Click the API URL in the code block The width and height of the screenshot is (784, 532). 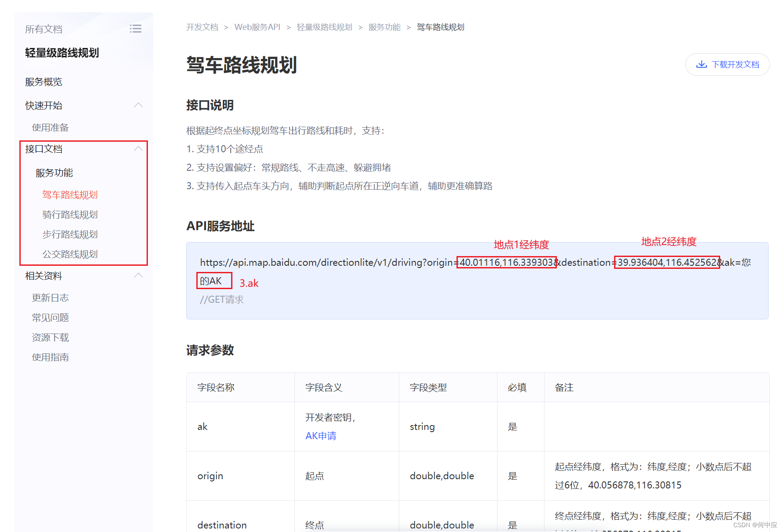[x=475, y=272]
